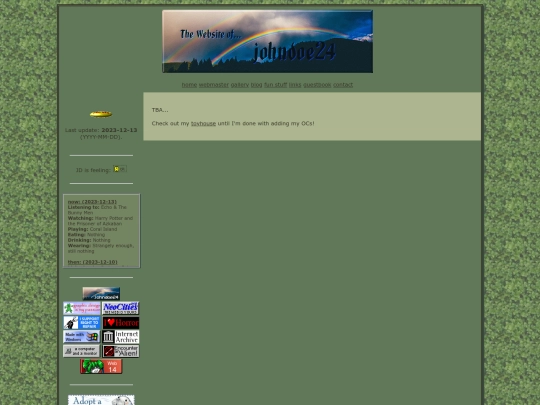Click the I heart Horror badge

pos(121,323)
